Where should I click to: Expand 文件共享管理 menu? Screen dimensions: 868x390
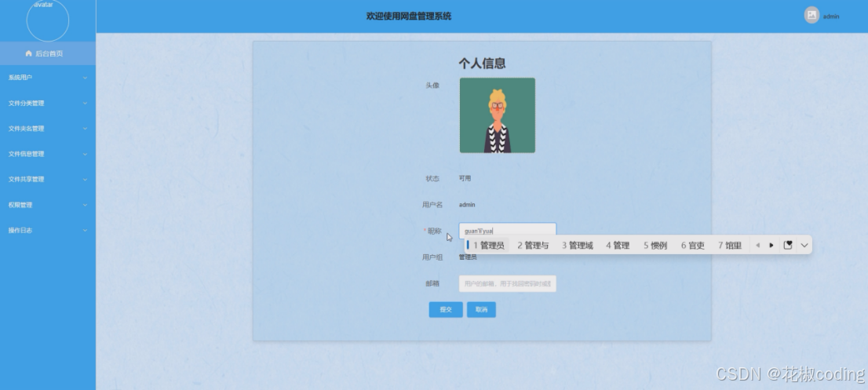click(48, 179)
